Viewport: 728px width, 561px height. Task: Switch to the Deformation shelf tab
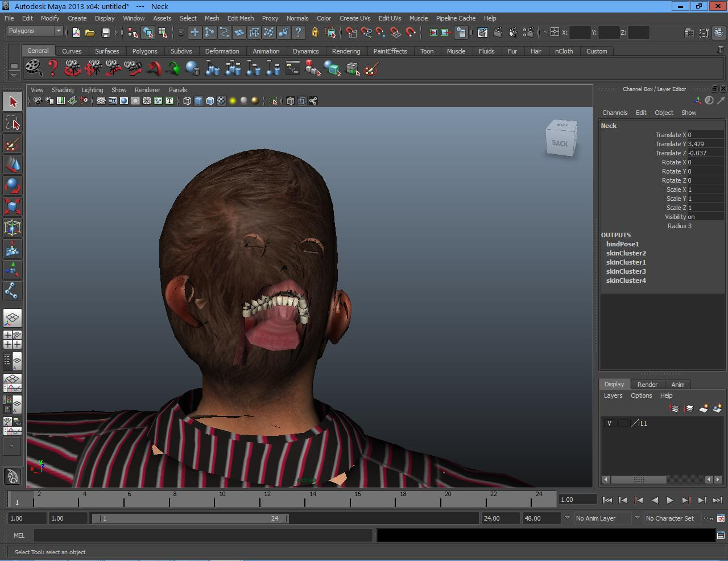point(222,51)
